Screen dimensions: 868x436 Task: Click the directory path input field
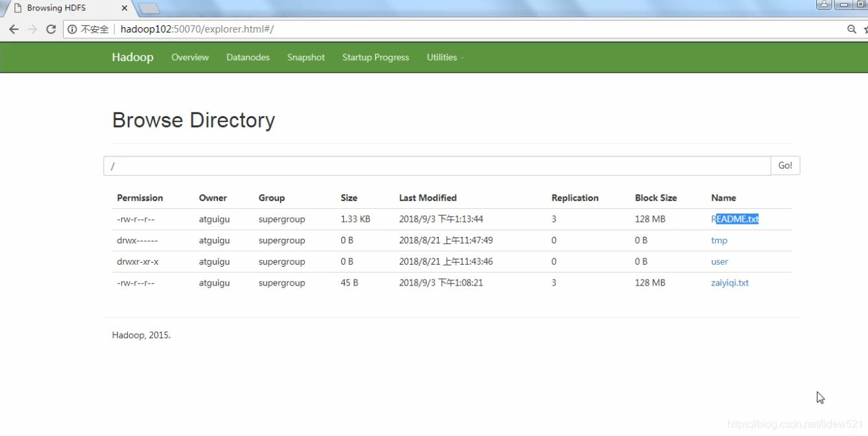pos(437,165)
